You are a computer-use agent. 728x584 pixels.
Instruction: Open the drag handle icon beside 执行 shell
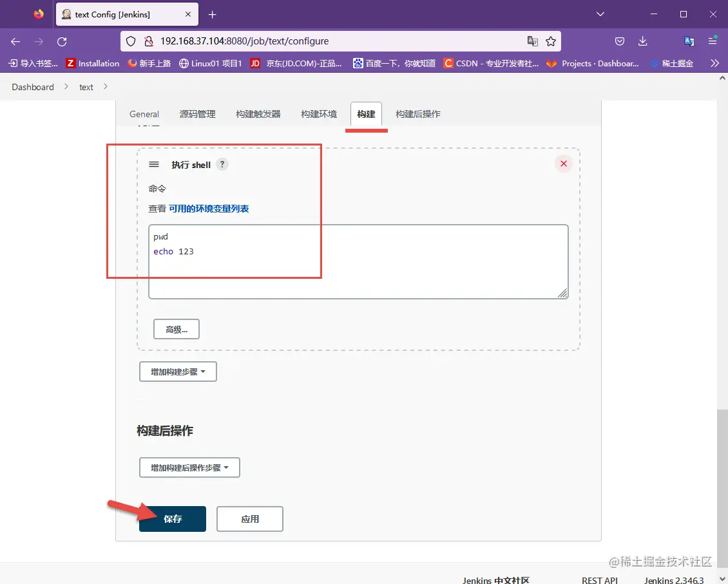[x=154, y=164]
